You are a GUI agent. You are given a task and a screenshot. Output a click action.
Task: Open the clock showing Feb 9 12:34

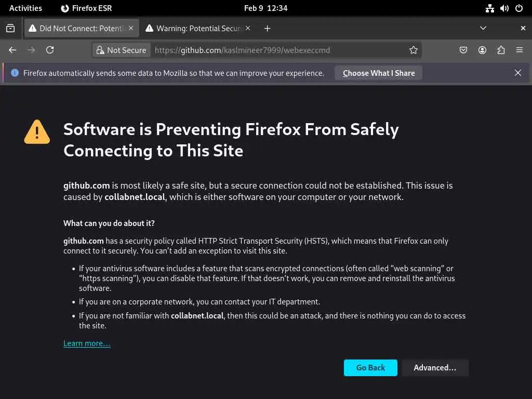[x=265, y=8]
